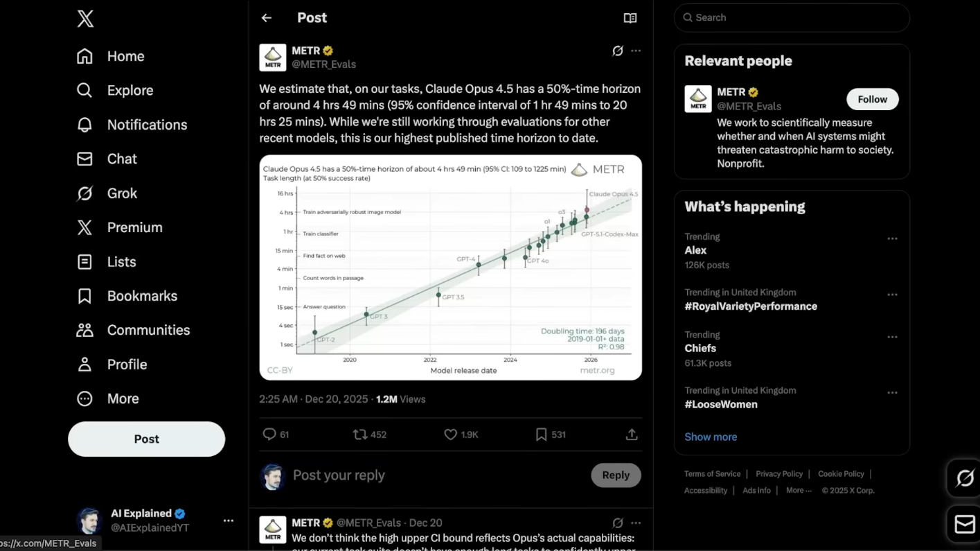Open floating messages envelope button
Screen dimensions: 980x551
(x=964, y=525)
